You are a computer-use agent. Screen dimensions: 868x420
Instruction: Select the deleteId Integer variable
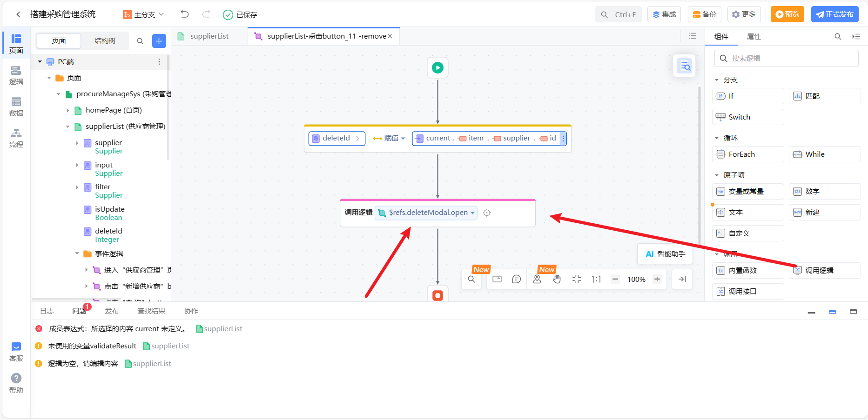(108, 235)
